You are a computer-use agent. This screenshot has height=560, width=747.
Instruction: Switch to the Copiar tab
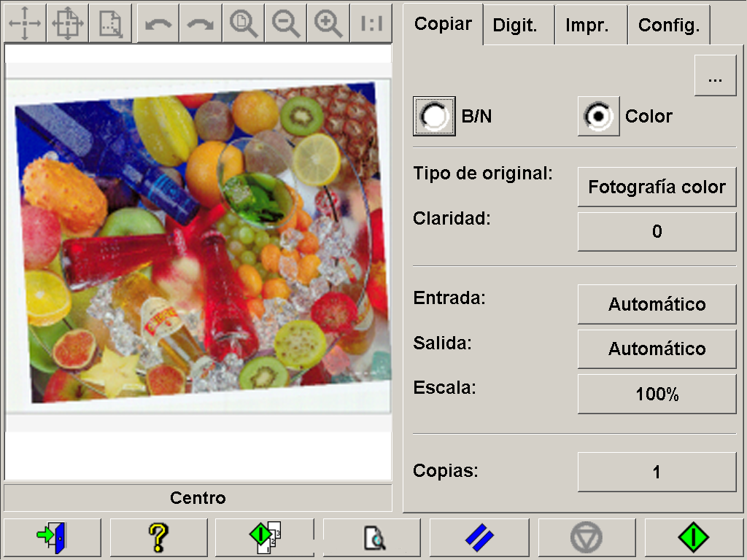point(443,24)
